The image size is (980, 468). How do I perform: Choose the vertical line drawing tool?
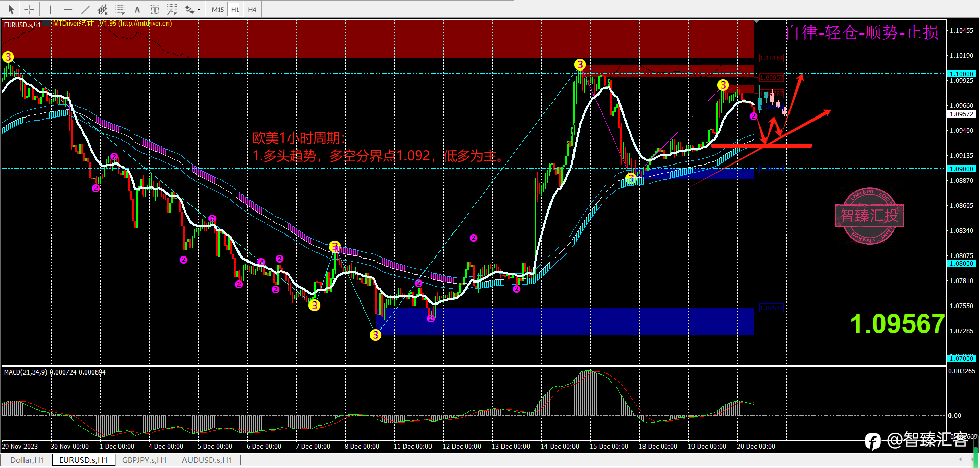(x=51, y=9)
